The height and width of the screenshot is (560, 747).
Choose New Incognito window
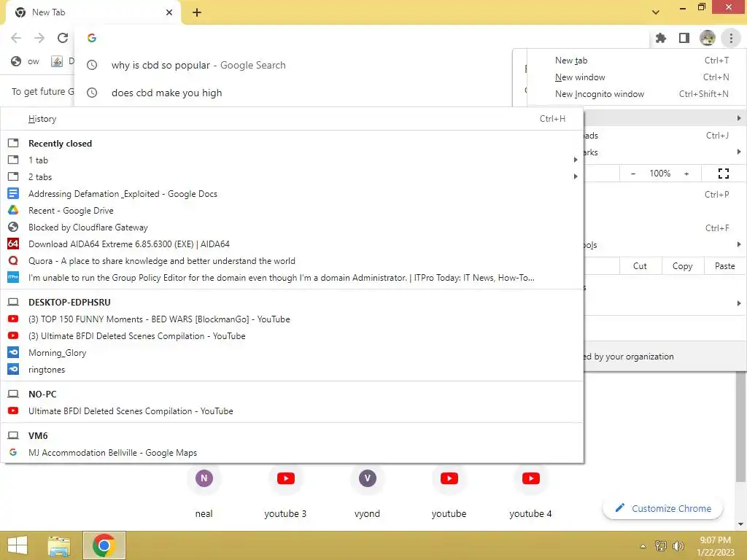pos(637,94)
